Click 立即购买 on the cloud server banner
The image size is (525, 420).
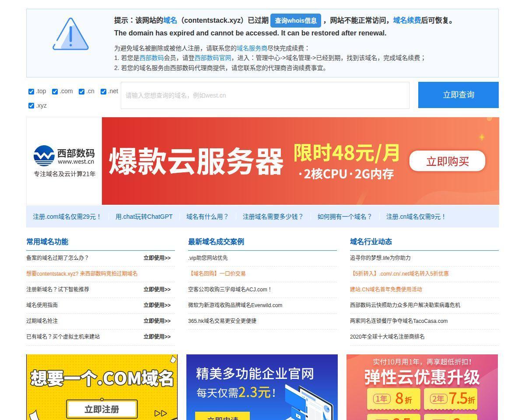(x=447, y=161)
